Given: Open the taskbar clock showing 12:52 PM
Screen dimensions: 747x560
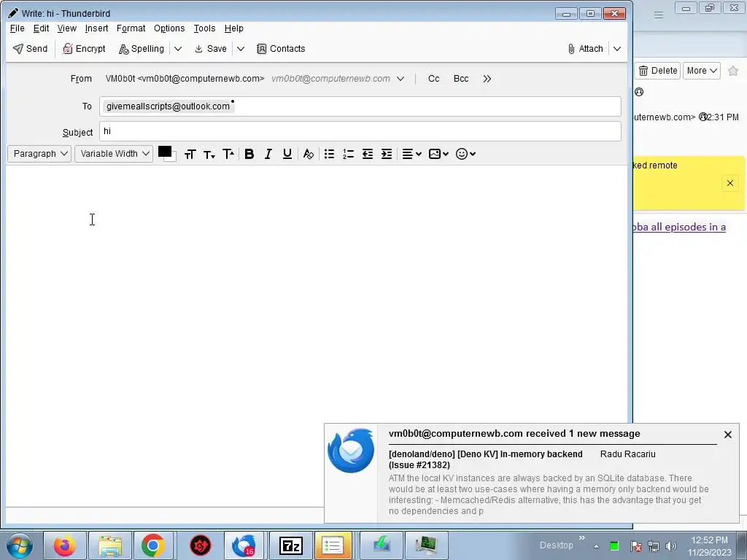Looking at the screenshot, I should click(x=709, y=546).
